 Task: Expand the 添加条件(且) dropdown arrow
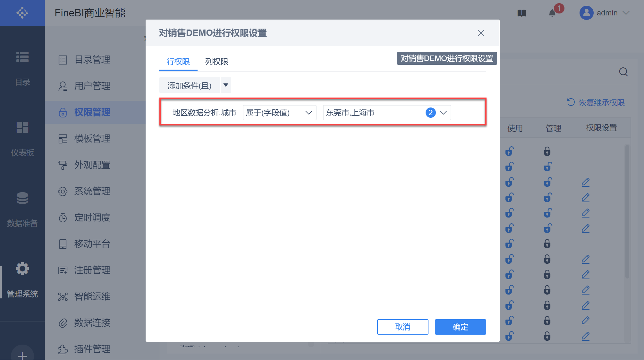click(x=226, y=85)
